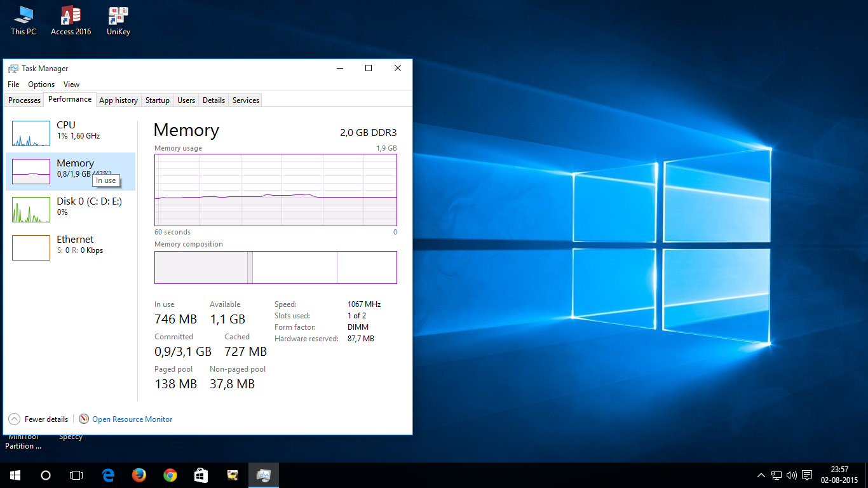Switch to the Users tab
This screenshot has height=488, width=868.
click(186, 100)
